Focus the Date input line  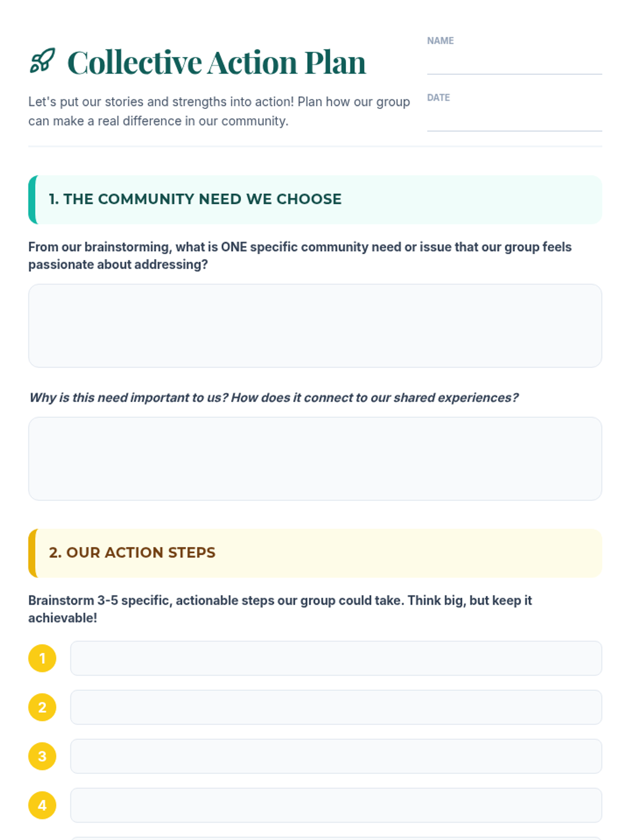514,121
